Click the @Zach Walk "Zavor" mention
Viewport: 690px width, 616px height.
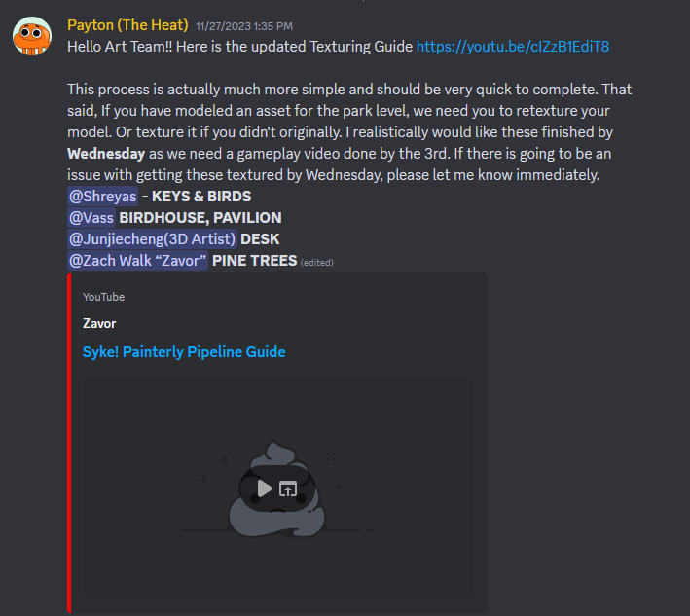138,261
